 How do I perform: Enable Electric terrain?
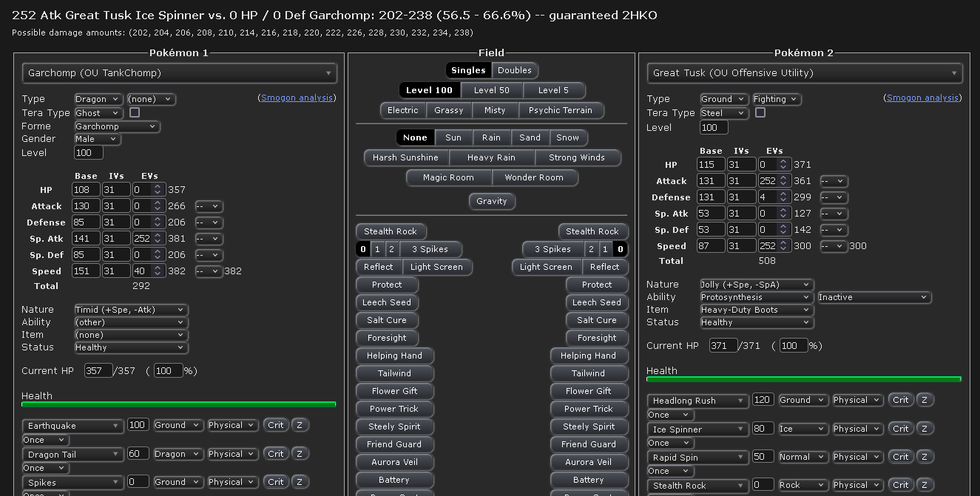[403, 110]
